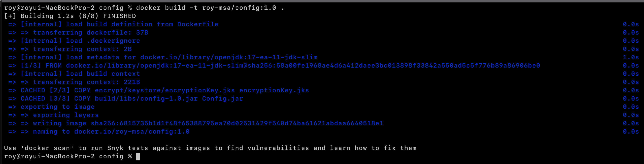Click the '[1/3] FROM docker.io' line
The height and width of the screenshot is (164, 644).
point(280,65)
